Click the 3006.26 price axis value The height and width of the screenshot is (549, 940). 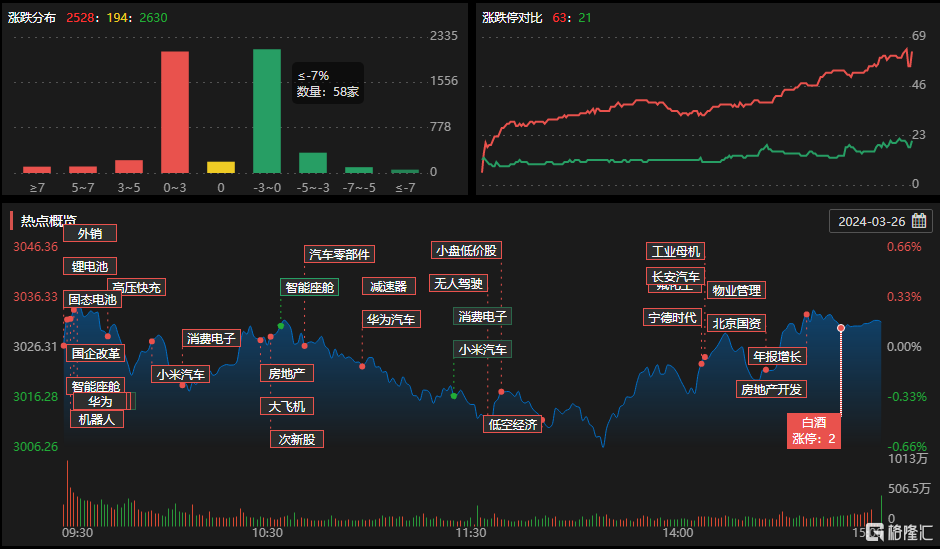click(x=36, y=447)
